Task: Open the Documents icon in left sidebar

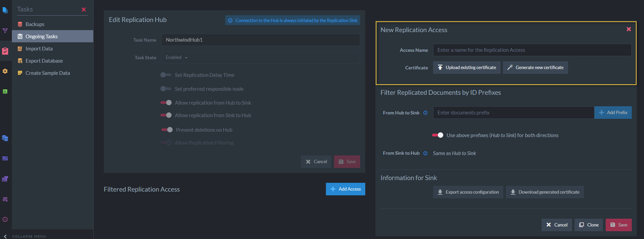Action: [x=5, y=10]
